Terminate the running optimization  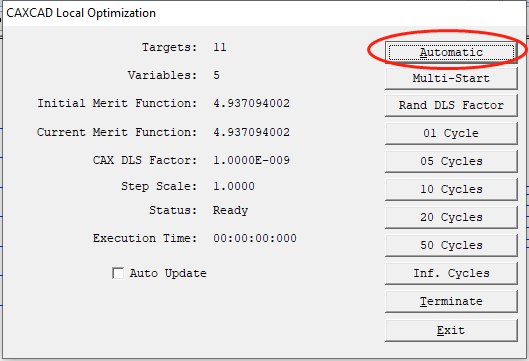[x=451, y=301]
